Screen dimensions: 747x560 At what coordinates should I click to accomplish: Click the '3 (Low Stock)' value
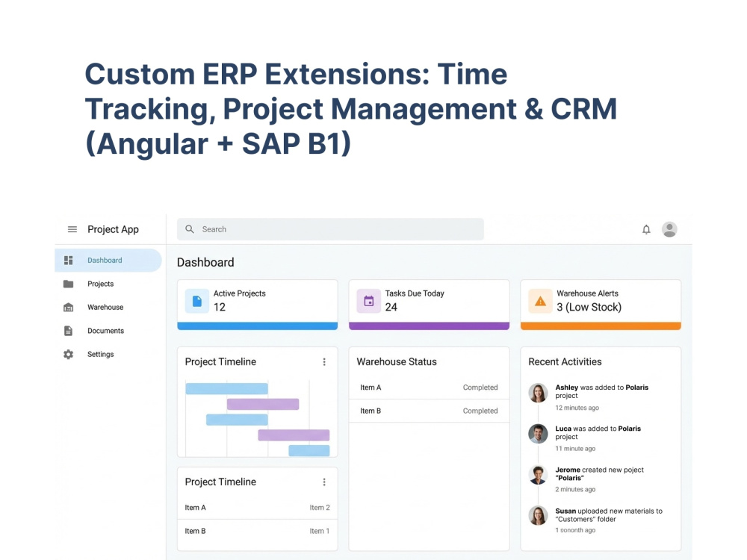[589, 307]
